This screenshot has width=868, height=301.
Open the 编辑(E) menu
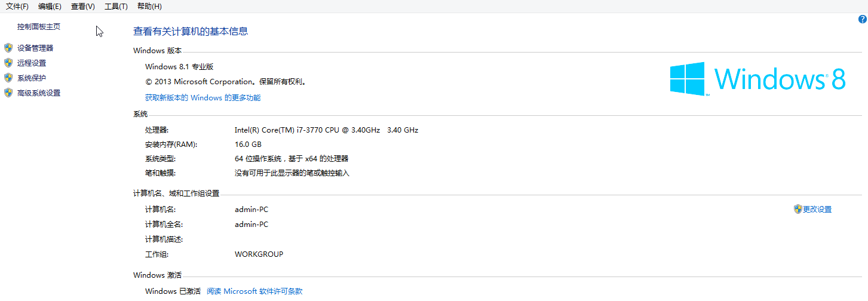point(50,7)
